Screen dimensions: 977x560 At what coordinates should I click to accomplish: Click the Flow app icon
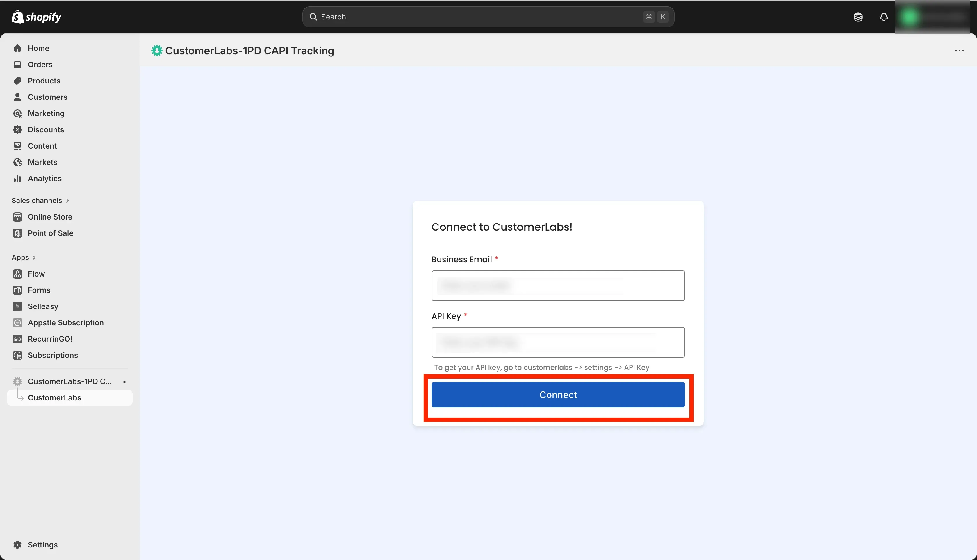[x=17, y=274]
